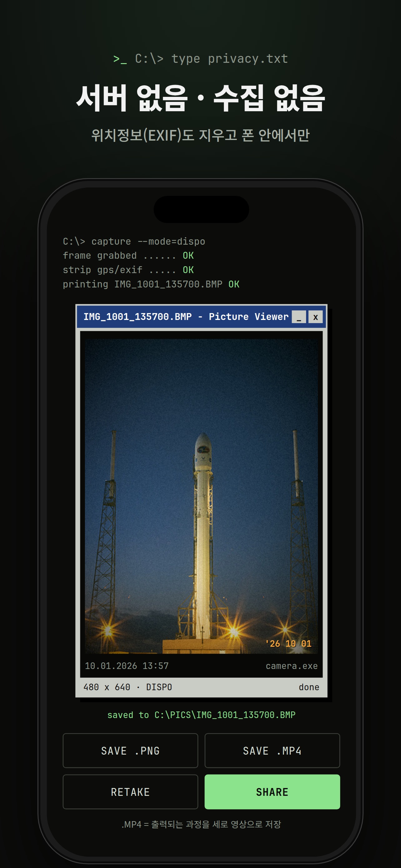Open the rocket photo thumbnail
The image size is (401, 868).
(201, 496)
